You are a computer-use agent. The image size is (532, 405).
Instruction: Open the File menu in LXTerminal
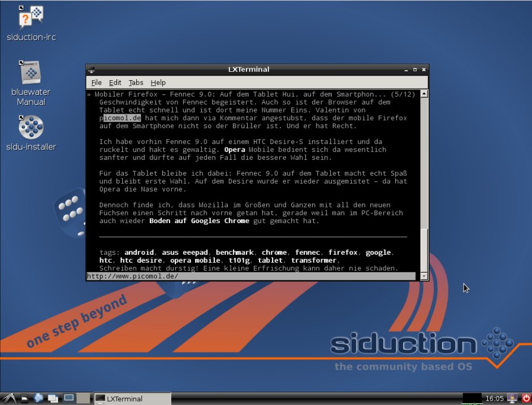[x=96, y=82]
